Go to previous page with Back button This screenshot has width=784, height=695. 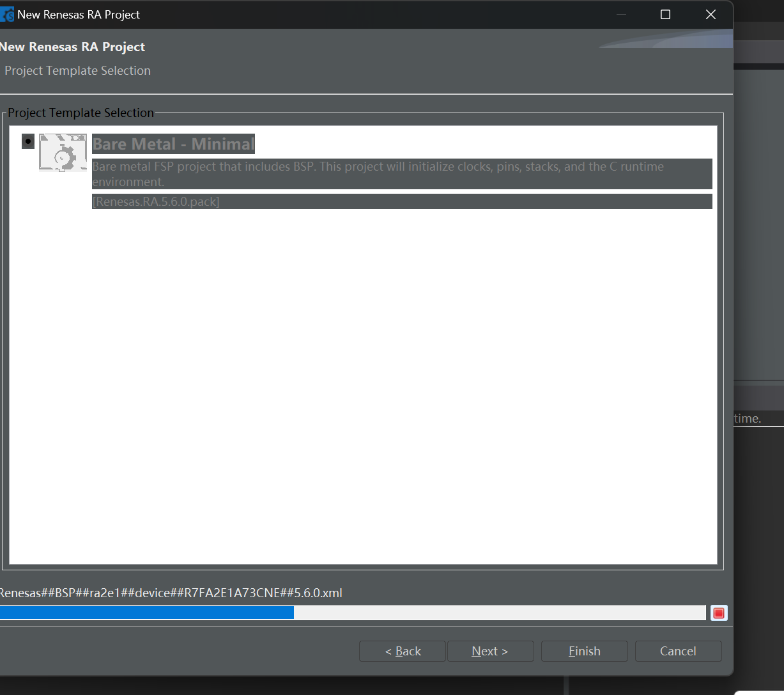403,651
